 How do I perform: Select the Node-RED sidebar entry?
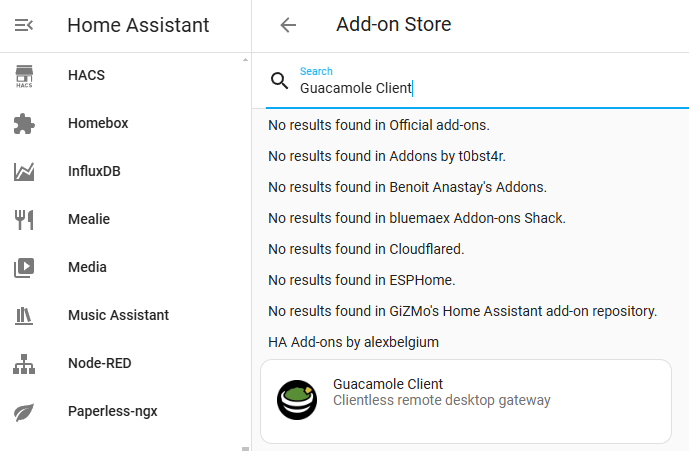click(x=99, y=364)
